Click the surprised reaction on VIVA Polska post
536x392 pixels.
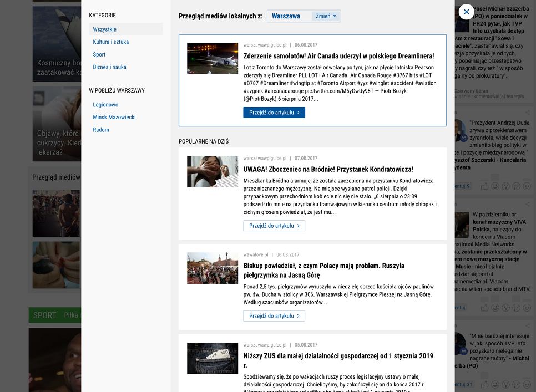pyautogui.click(x=506, y=308)
